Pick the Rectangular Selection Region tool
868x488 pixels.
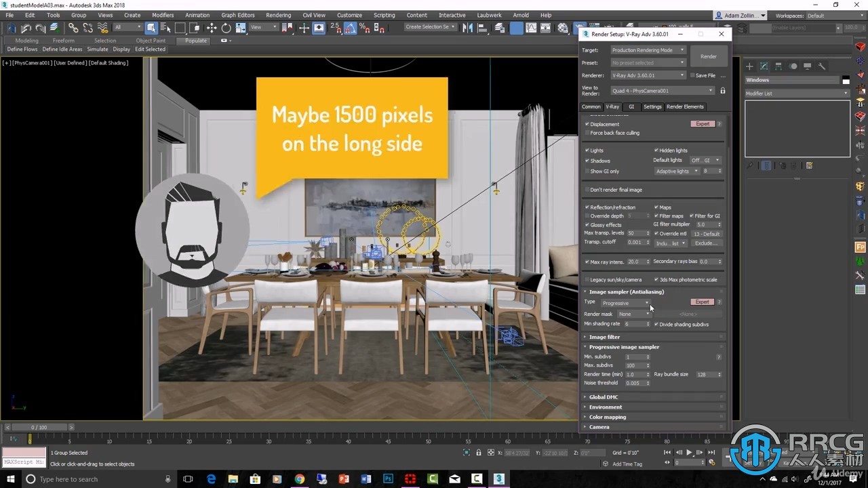(x=180, y=28)
